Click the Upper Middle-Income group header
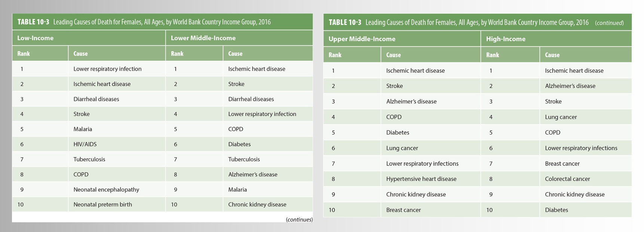644x232 pixels. (362, 39)
